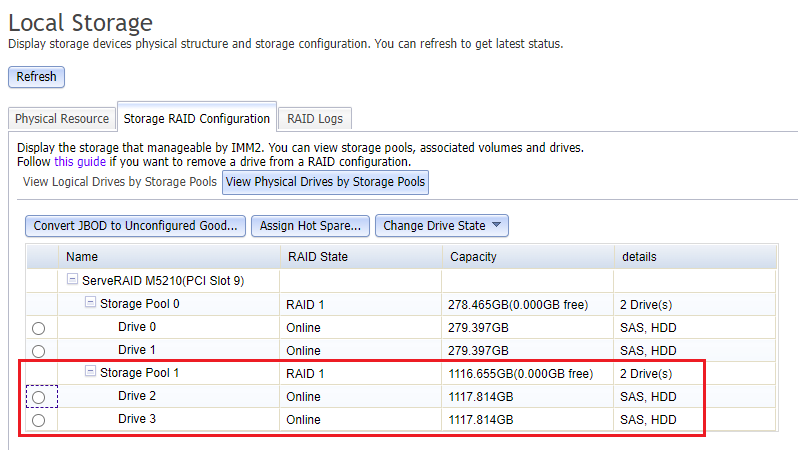Select the Storage RAID Configuration tab

tap(196, 119)
